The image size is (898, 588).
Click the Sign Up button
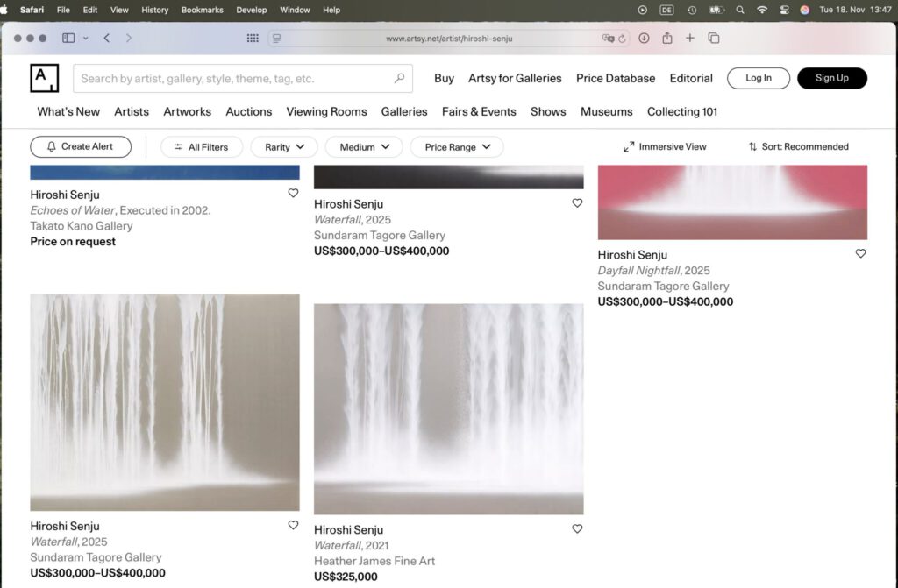(831, 78)
